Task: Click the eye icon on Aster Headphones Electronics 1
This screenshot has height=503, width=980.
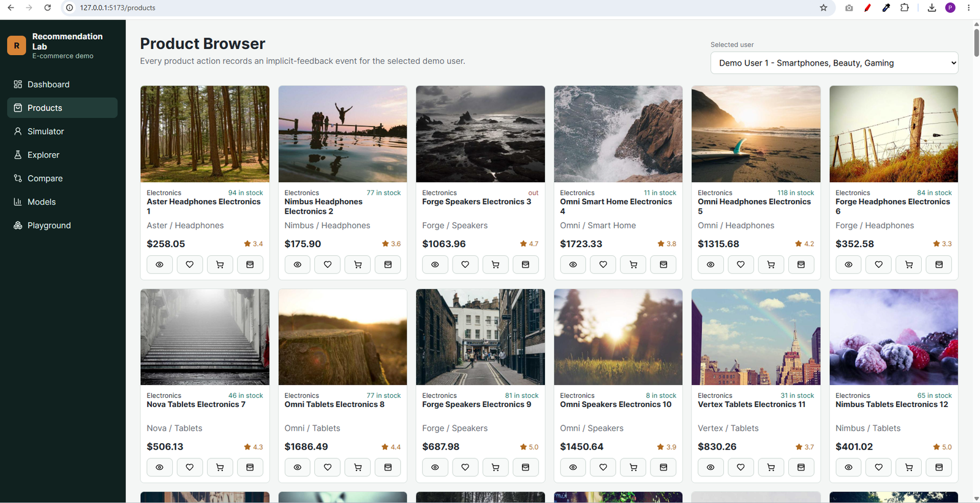Action: [159, 264]
